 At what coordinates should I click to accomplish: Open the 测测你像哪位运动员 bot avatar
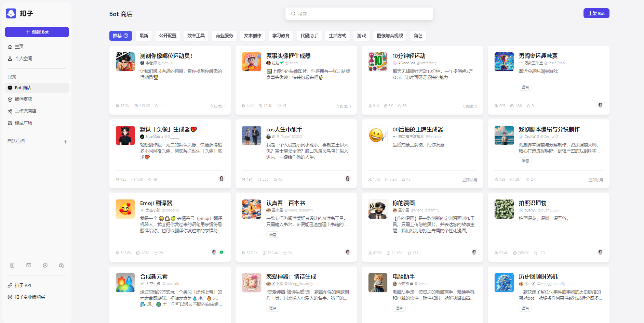coord(125,62)
